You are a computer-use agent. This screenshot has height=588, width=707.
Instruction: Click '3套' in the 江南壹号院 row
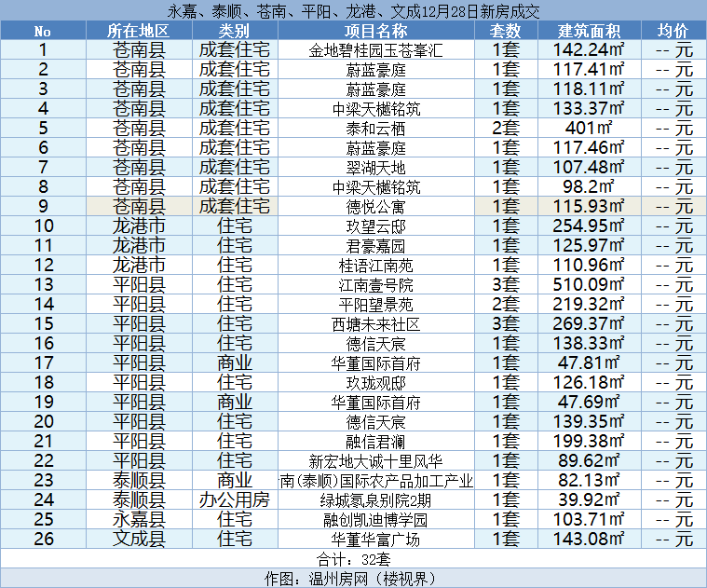coord(506,284)
